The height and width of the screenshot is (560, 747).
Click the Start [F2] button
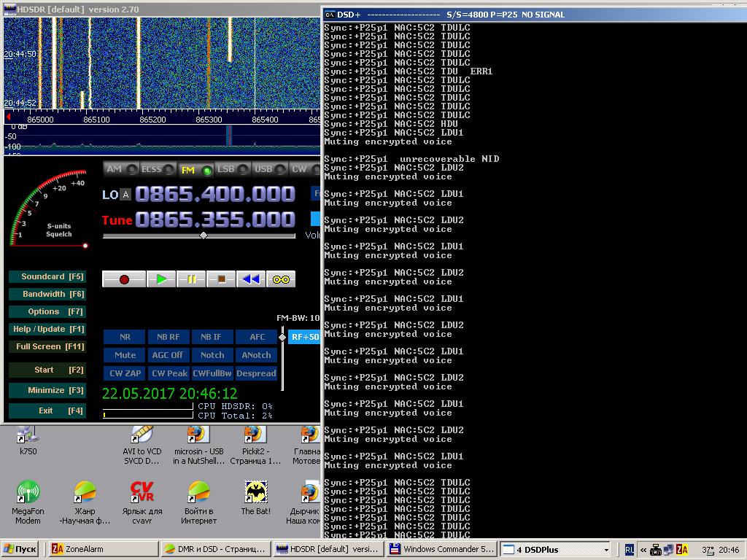pos(47,370)
